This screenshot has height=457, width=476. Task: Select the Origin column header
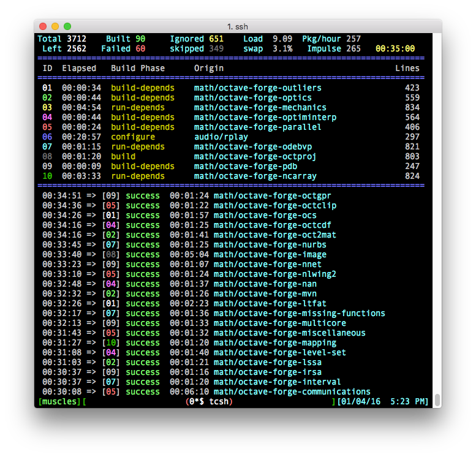point(209,68)
